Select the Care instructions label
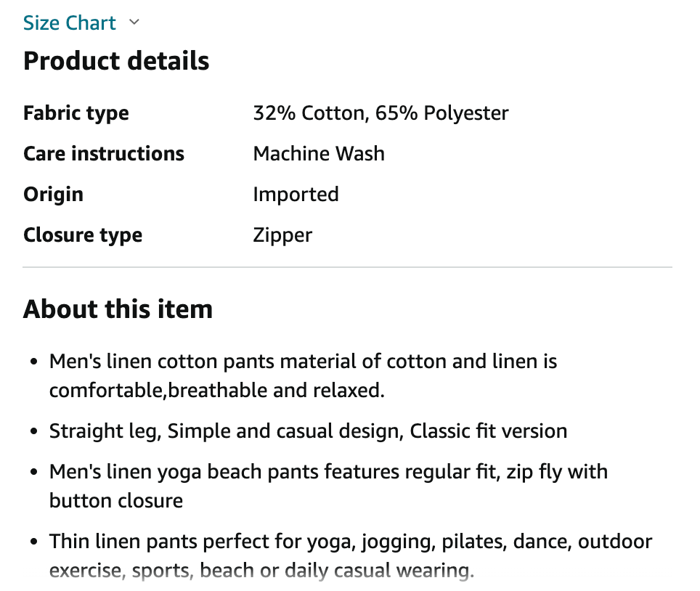Image resolution: width=700 pixels, height=591 pixels. tap(104, 153)
